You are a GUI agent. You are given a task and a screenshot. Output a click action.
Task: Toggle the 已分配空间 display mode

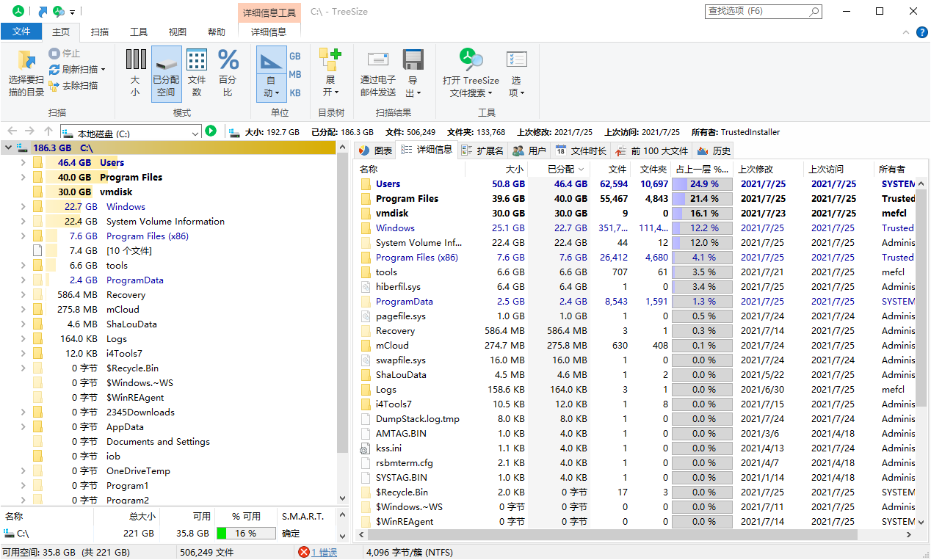[x=166, y=73]
